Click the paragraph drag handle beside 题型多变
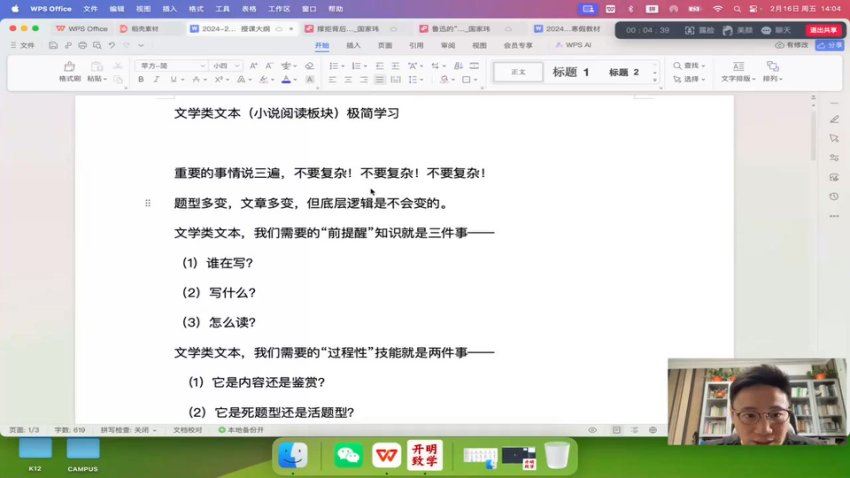This screenshot has width=850, height=478. coord(147,203)
